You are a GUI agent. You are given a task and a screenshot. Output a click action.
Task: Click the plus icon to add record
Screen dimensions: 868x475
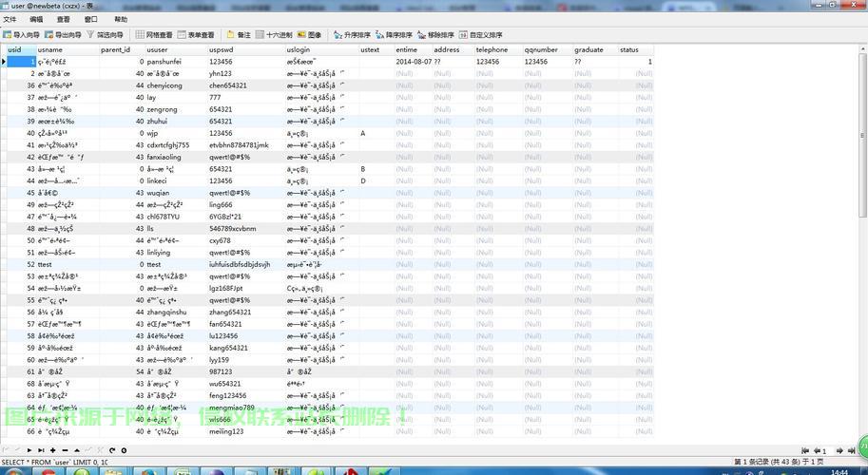[50, 450]
